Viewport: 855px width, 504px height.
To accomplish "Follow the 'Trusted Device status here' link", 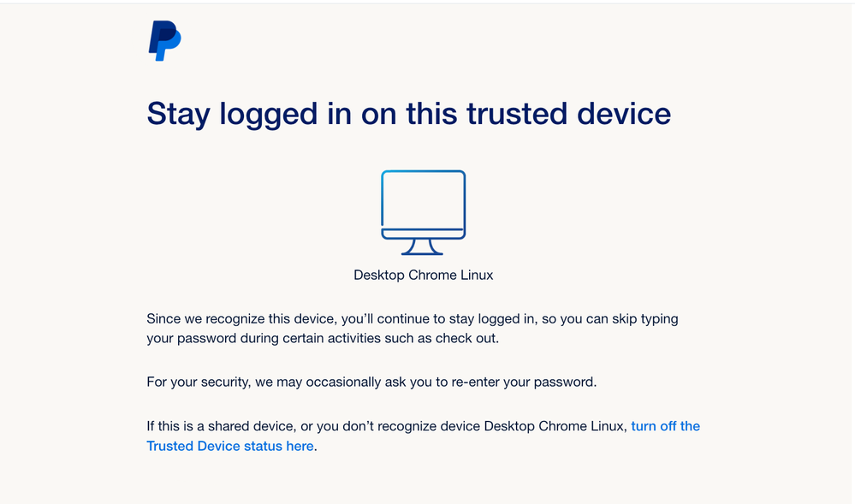I will point(230,446).
